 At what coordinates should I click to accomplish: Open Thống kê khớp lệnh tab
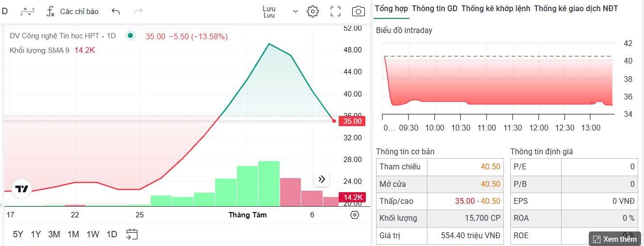[x=496, y=8]
